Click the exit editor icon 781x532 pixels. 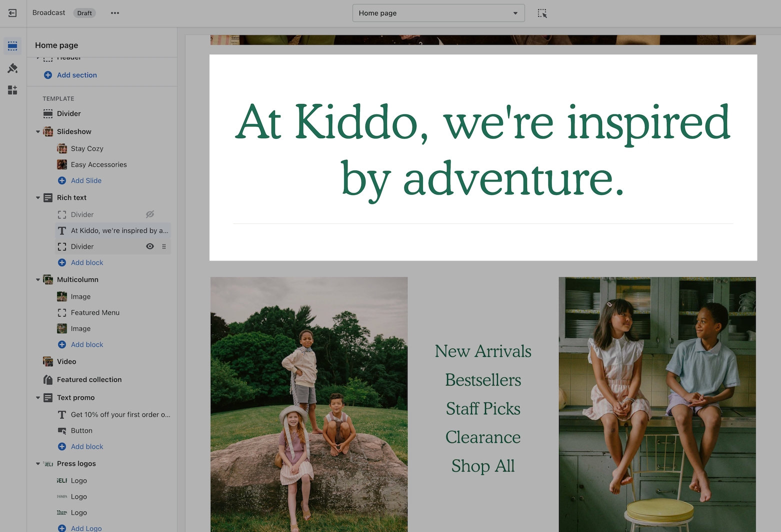point(12,13)
